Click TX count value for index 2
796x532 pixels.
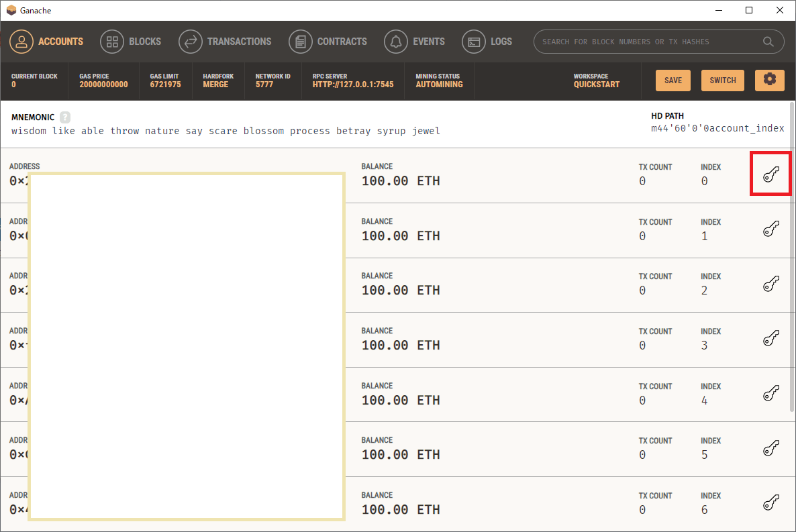tap(642, 290)
